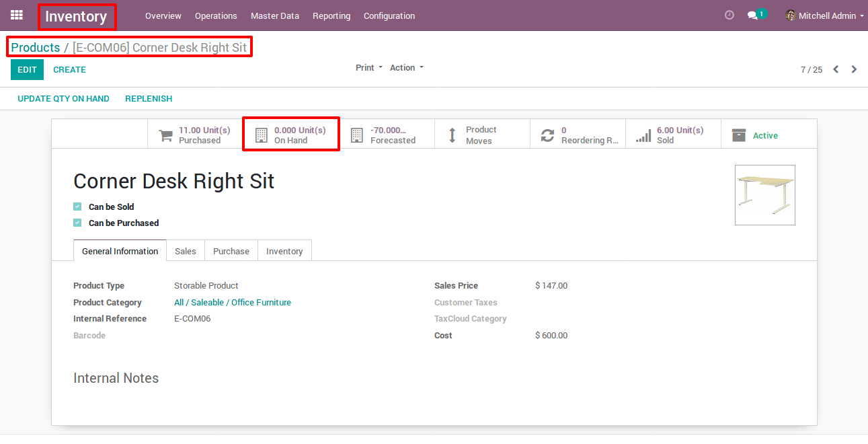Switch to the Inventory tab
The image size is (868, 444).
[x=284, y=251]
